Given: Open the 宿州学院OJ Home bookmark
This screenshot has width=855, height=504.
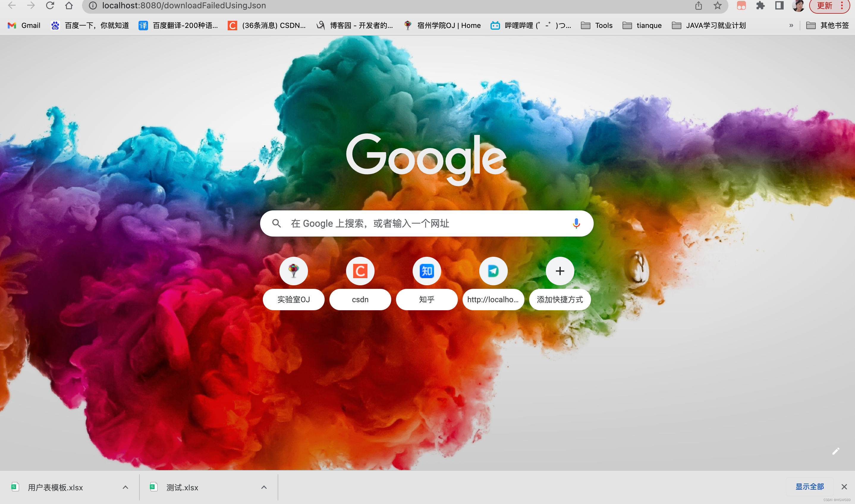Looking at the screenshot, I should click(442, 26).
